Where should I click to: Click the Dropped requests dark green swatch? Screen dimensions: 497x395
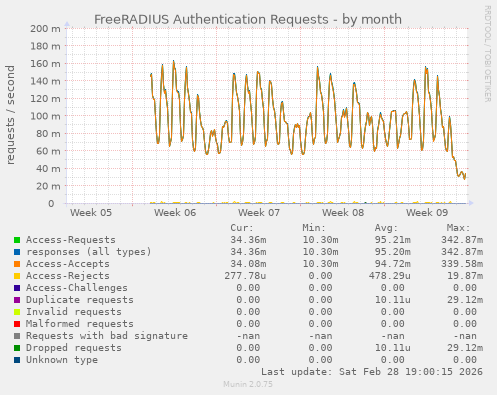coord(17,348)
